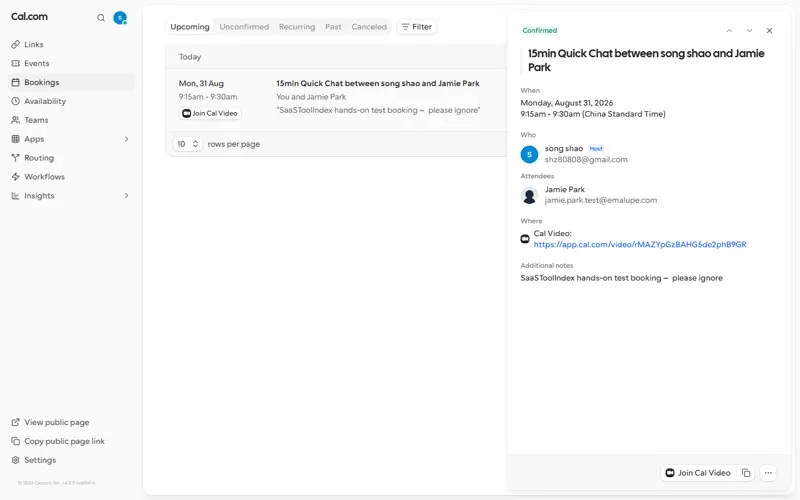Open the Filter button

click(x=417, y=27)
